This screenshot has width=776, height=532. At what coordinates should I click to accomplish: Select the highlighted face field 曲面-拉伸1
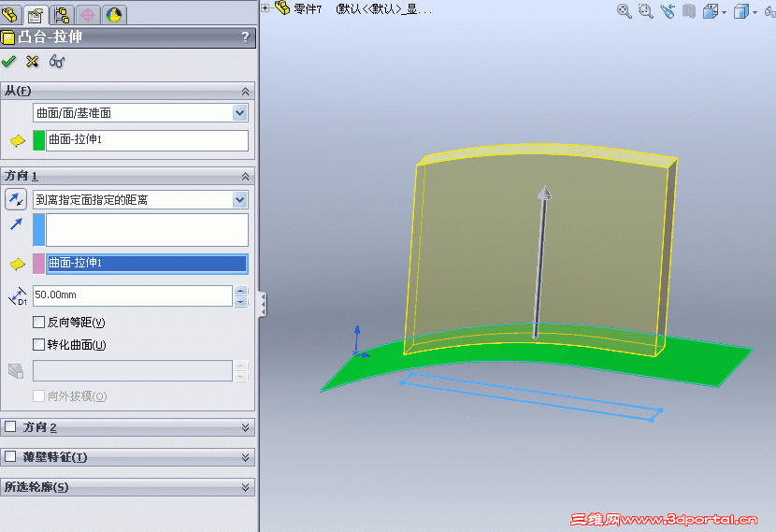(147, 264)
